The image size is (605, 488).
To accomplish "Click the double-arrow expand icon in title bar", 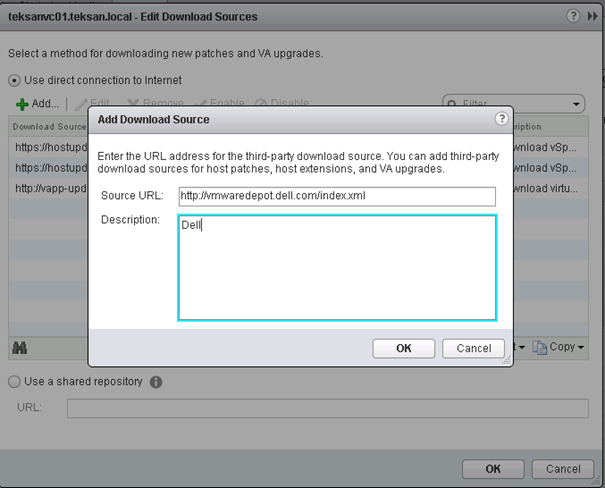I will tap(593, 16).
